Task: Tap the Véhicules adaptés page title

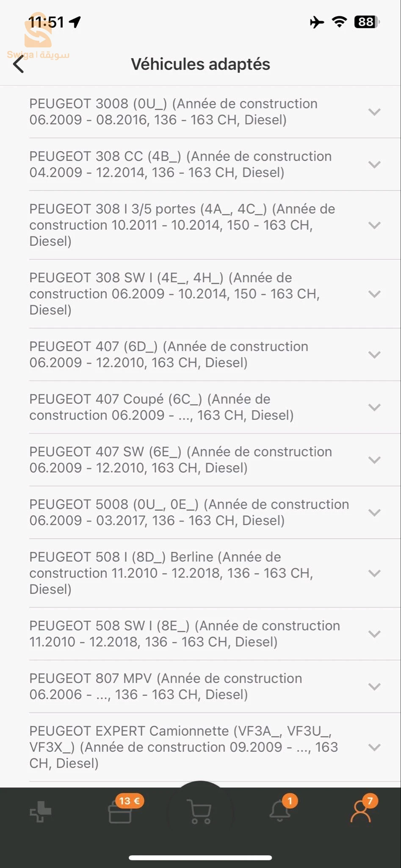Action: 200,64
